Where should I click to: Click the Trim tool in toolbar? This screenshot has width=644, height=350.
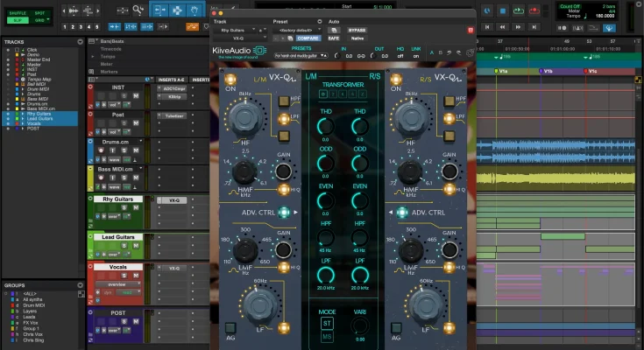coord(161,10)
